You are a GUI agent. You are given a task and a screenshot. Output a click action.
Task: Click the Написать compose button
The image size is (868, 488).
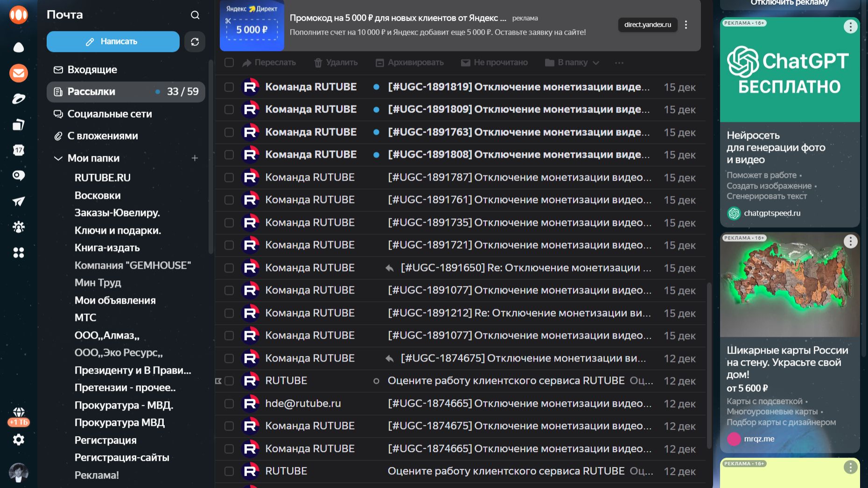tap(113, 42)
